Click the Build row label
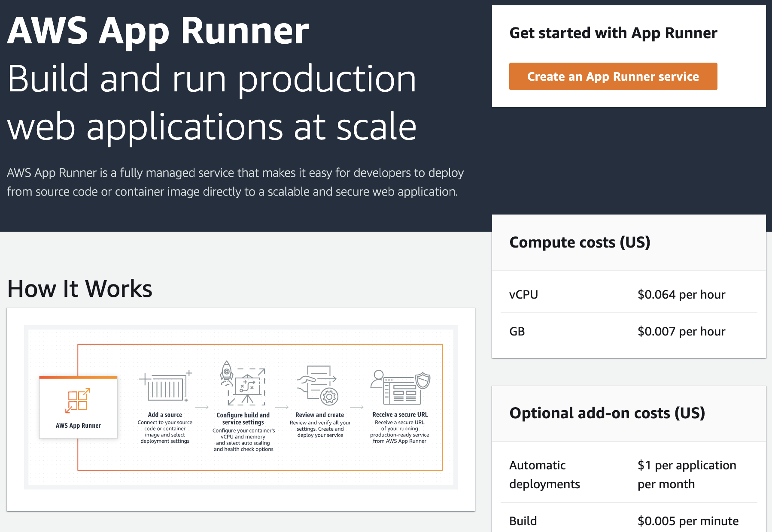Screen dimensions: 772x532 (523, 521)
